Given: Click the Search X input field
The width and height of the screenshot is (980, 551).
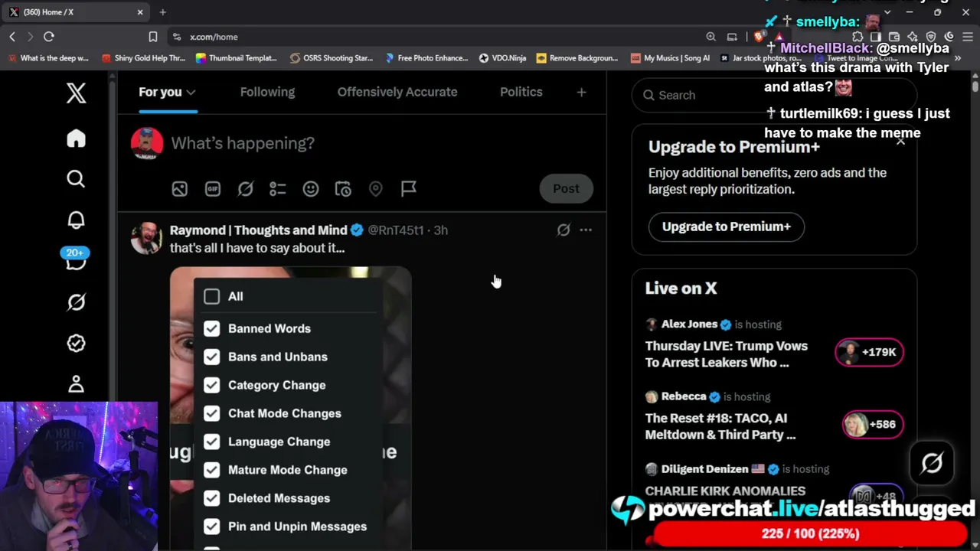Looking at the screenshot, I should pos(774,95).
